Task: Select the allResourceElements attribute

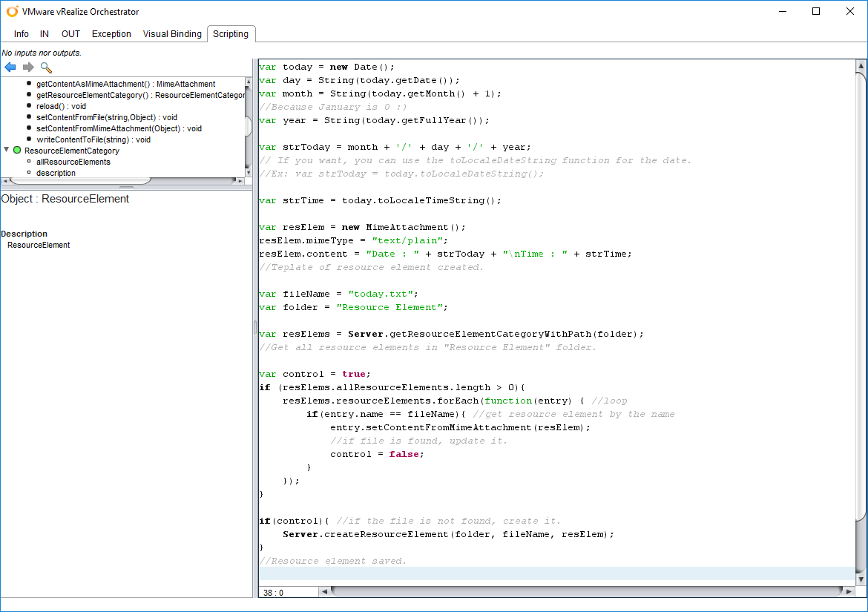Action: coord(73,162)
